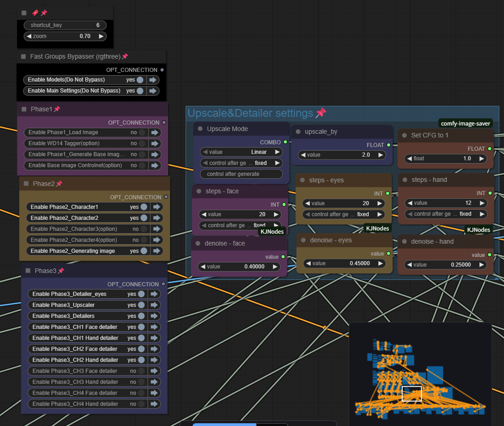Click the shortcut_key input field
This screenshot has width=504, height=426.
coord(65,25)
